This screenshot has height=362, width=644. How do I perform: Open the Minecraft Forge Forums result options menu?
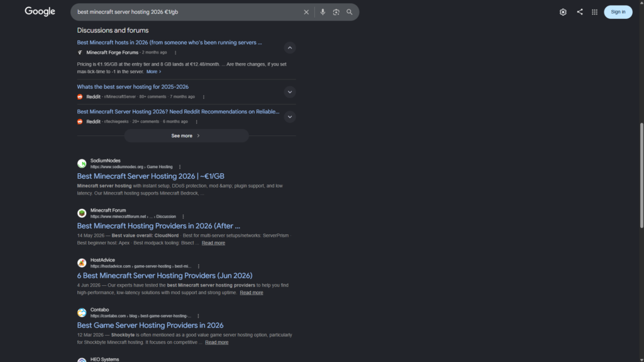(x=175, y=53)
